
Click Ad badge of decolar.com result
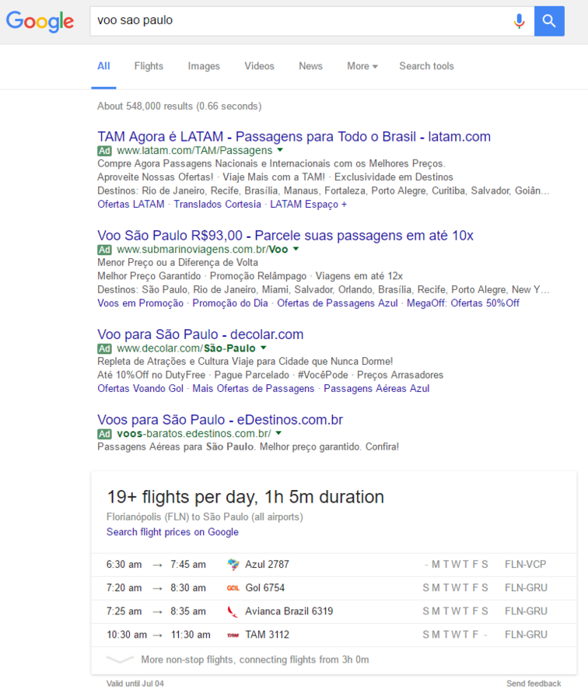click(x=104, y=348)
